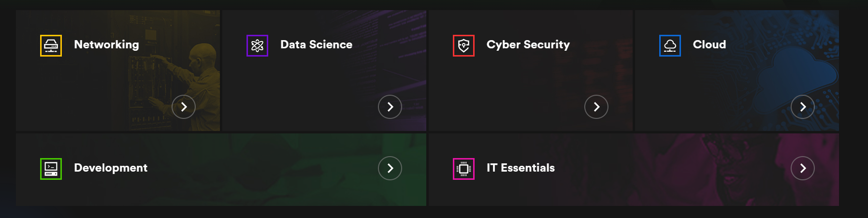Viewport: 868px width, 218px height.
Task: Open Networking using its arrow button
Action: [184, 107]
